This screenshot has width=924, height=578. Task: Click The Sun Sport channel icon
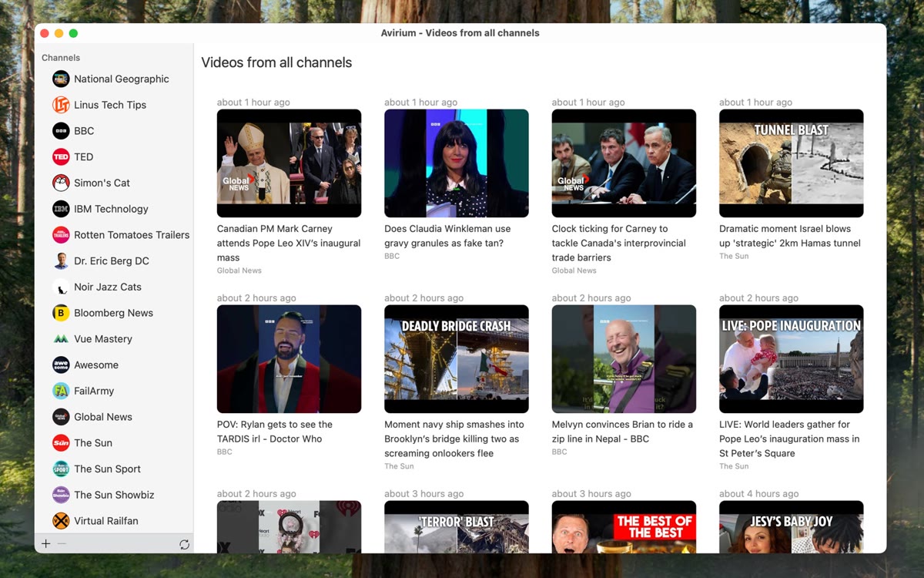[x=61, y=469]
